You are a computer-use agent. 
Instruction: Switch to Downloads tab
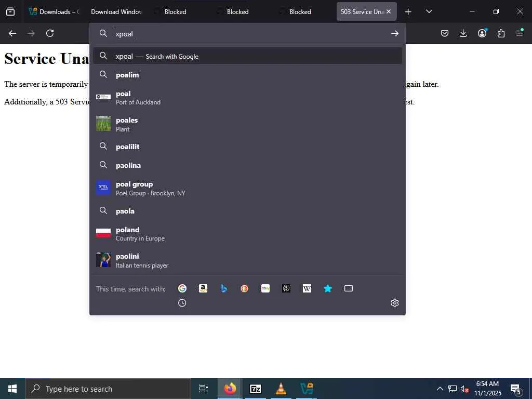pyautogui.click(x=54, y=12)
